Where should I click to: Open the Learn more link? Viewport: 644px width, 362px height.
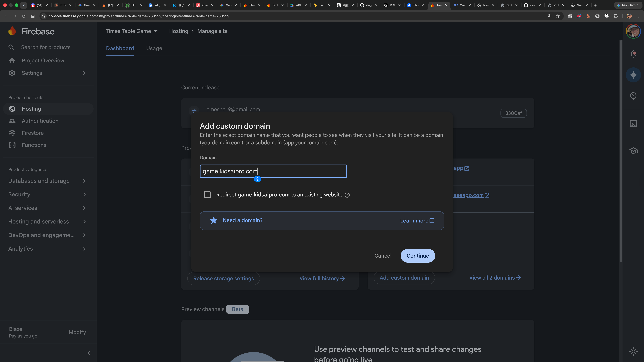click(x=417, y=221)
